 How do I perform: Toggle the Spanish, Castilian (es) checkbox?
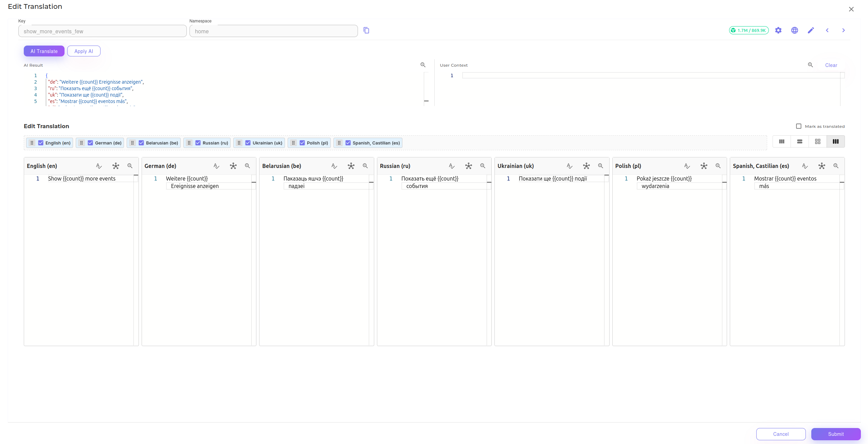click(x=348, y=143)
